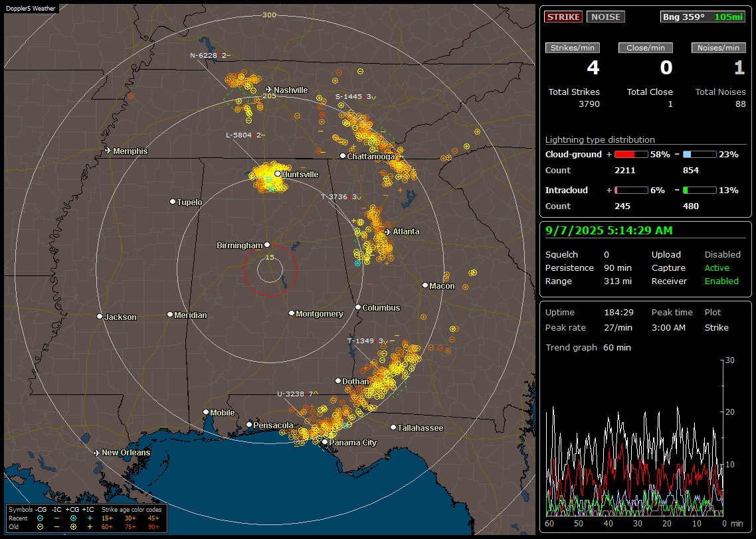Select the Jackson city marker dot
Screen dimensions: 756x539
(x=100, y=317)
